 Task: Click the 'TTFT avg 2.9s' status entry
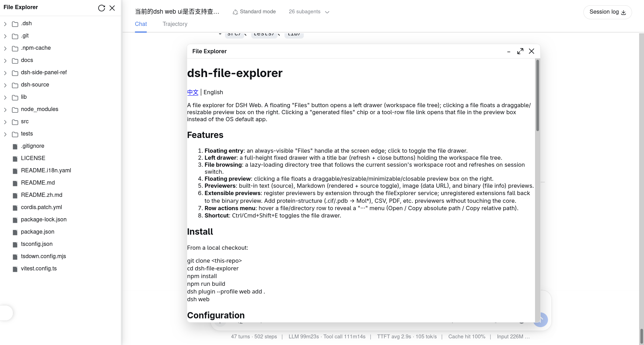click(394, 337)
